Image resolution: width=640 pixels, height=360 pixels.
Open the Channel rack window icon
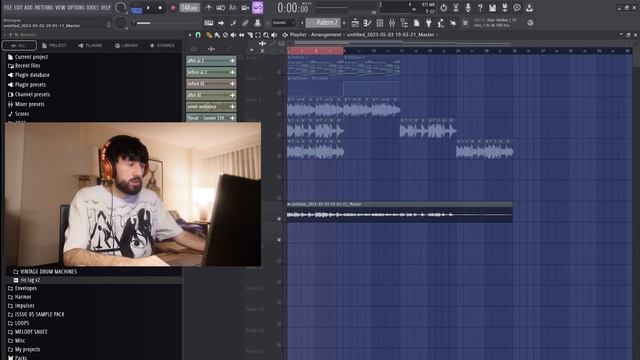(380, 23)
